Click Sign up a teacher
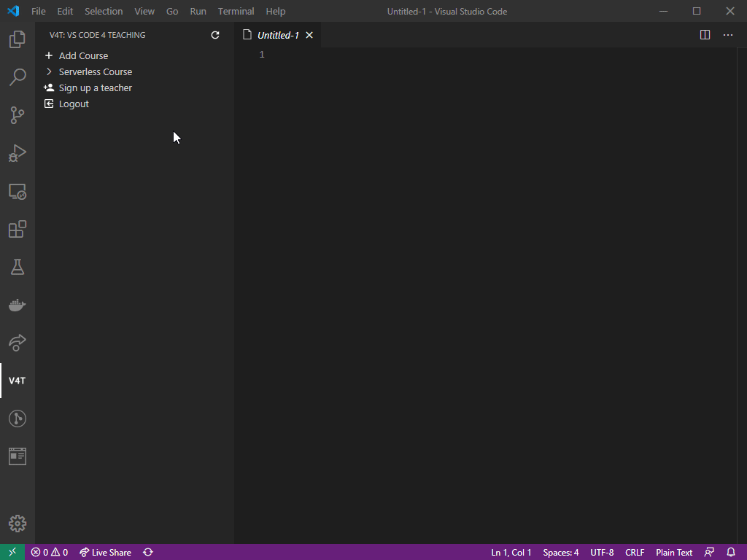The width and height of the screenshot is (747, 560). pyautogui.click(x=96, y=87)
